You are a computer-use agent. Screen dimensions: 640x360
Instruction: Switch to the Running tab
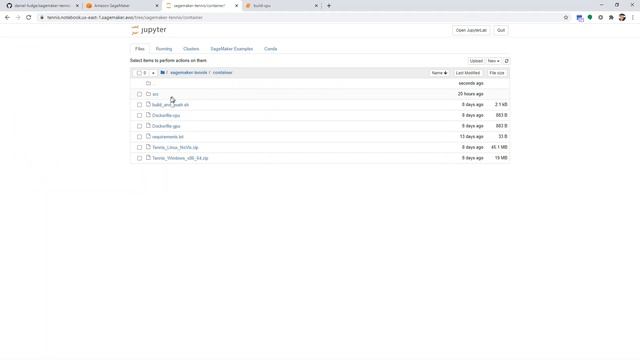click(164, 49)
